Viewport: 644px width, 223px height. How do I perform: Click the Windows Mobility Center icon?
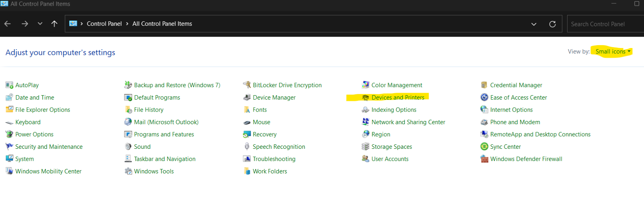tap(9, 171)
